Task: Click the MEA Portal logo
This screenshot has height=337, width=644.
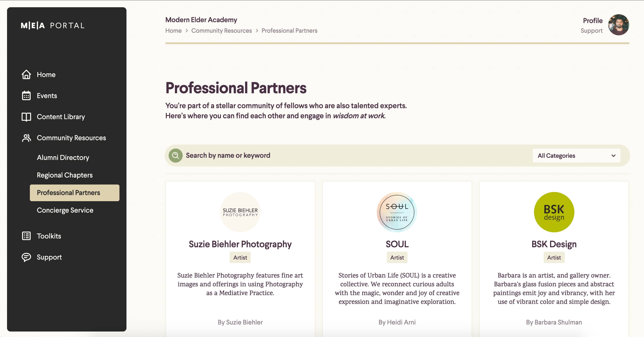Action: [x=52, y=25]
